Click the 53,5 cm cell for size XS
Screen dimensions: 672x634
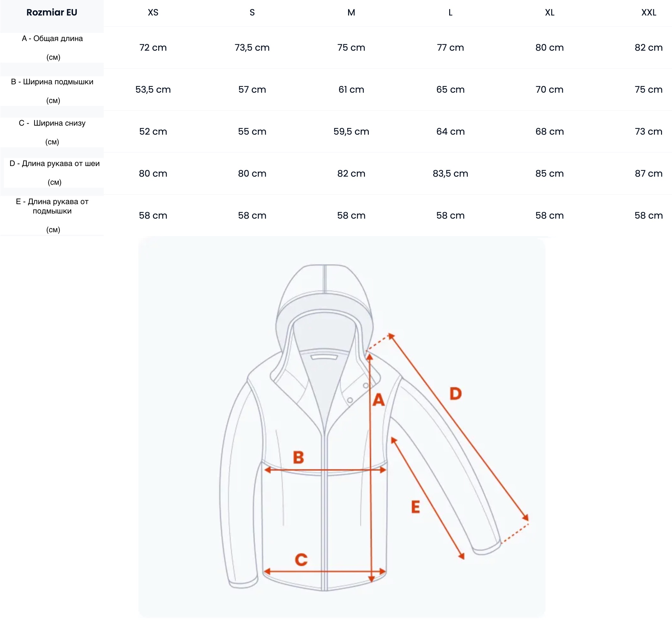153,89
